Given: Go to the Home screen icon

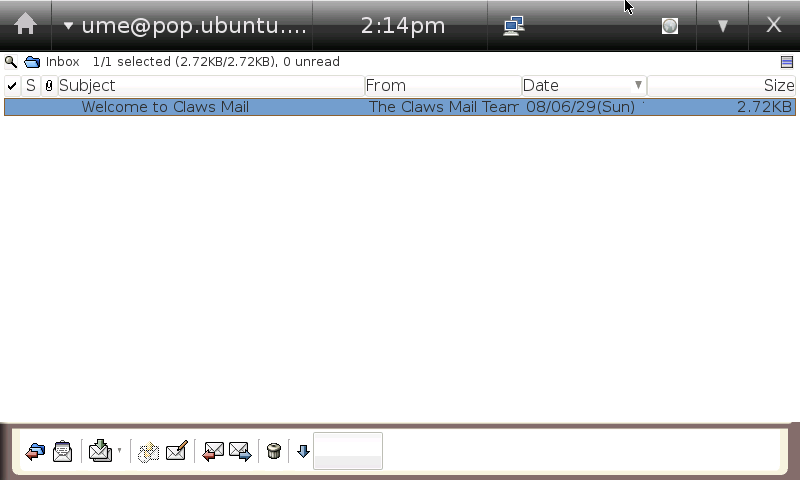Looking at the screenshot, I should pos(25,24).
